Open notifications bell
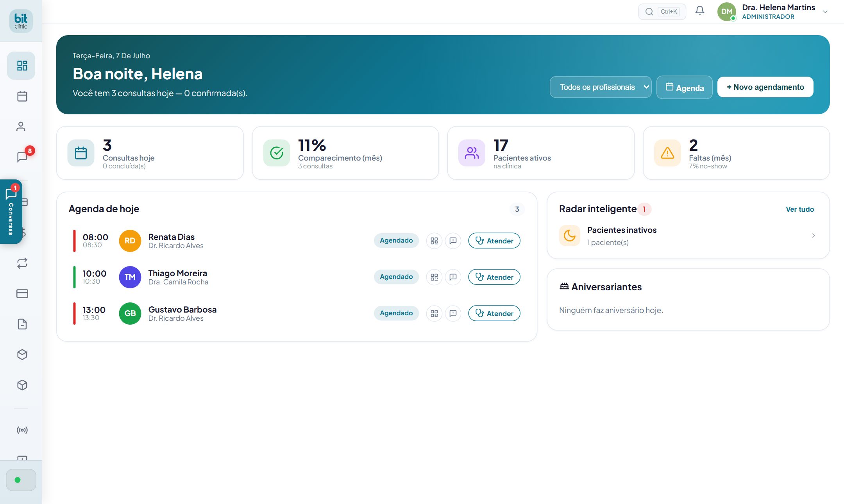 coord(700,11)
